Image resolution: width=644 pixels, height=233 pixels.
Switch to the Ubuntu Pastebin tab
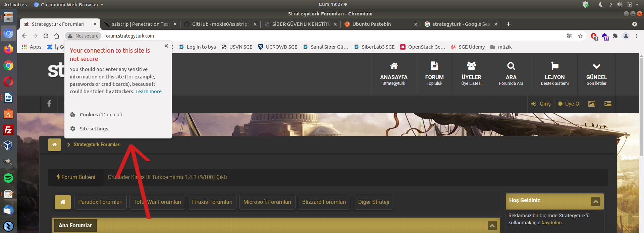(380, 24)
